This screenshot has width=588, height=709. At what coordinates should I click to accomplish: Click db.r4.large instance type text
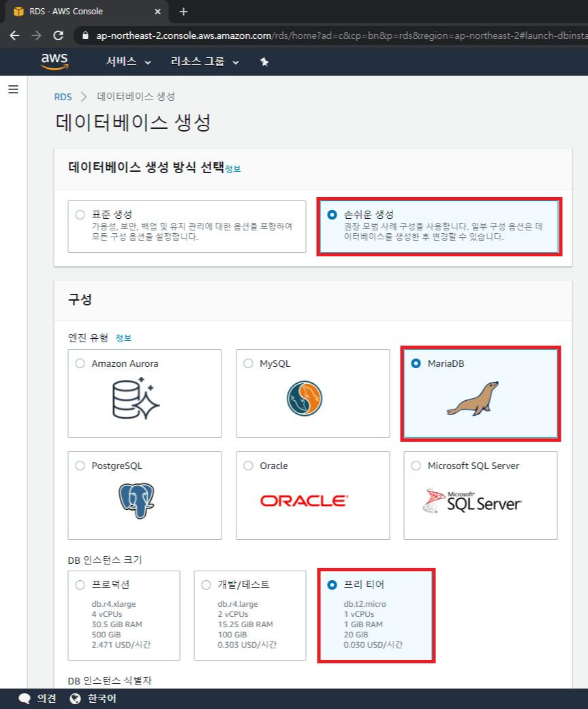[238, 604]
